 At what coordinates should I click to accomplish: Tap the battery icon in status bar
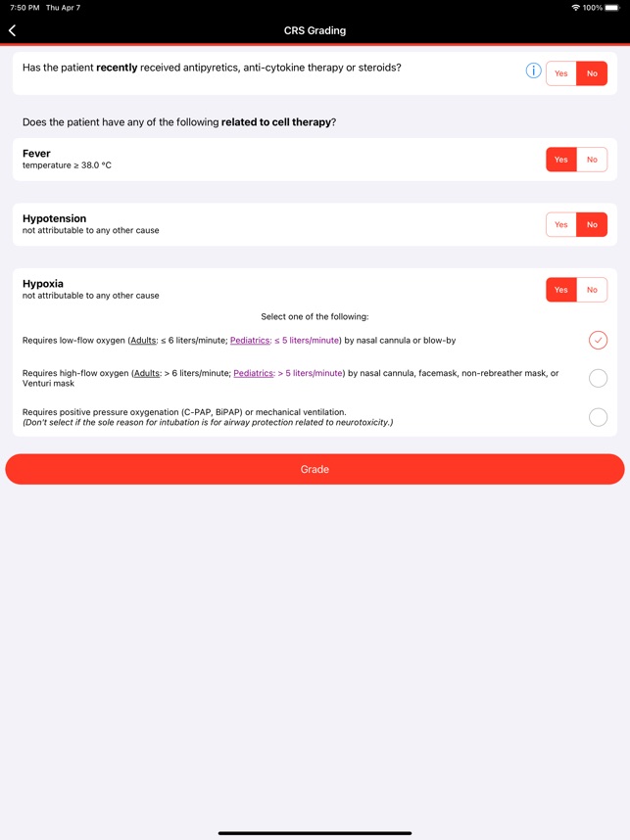613,8
